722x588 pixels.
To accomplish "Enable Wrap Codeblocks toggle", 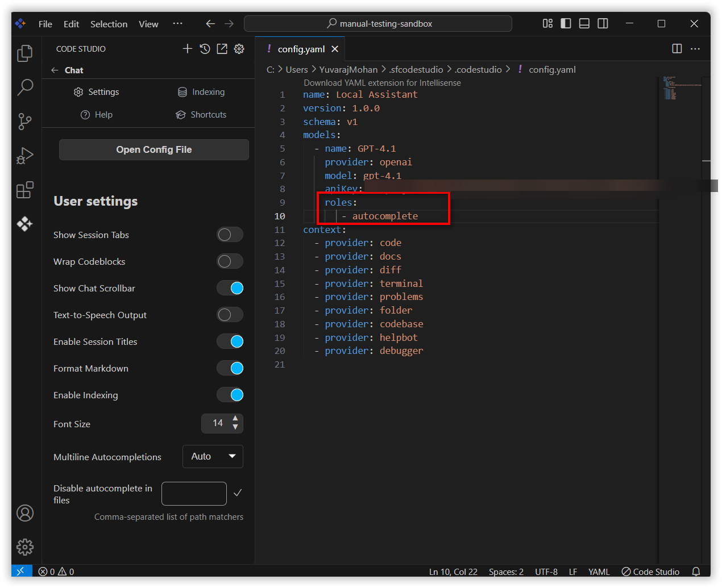I will point(230,261).
